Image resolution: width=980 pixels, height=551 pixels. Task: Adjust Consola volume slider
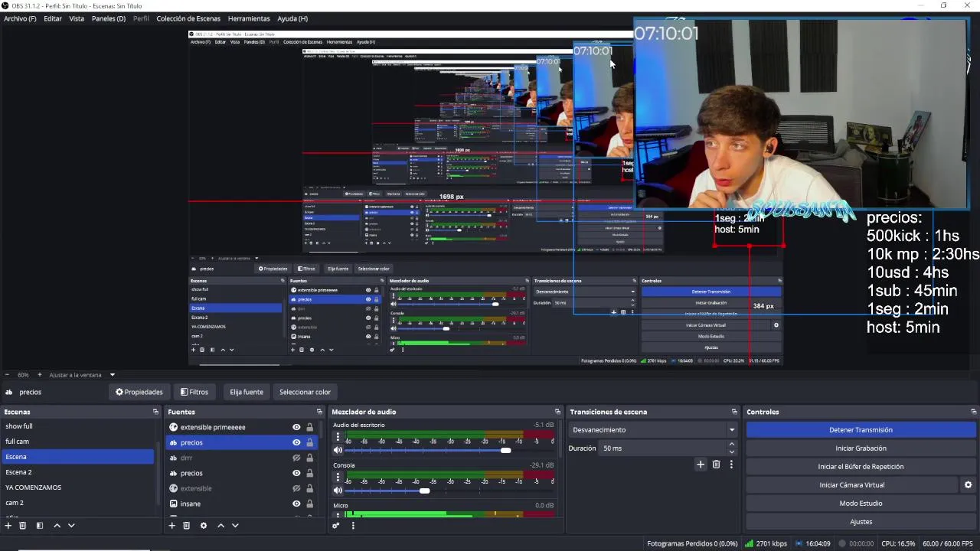click(424, 491)
